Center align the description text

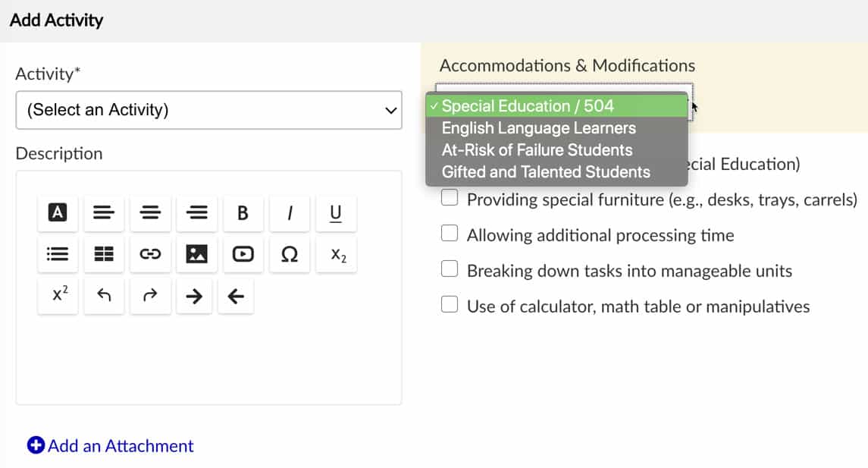pyautogui.click(x=150, y=213)
